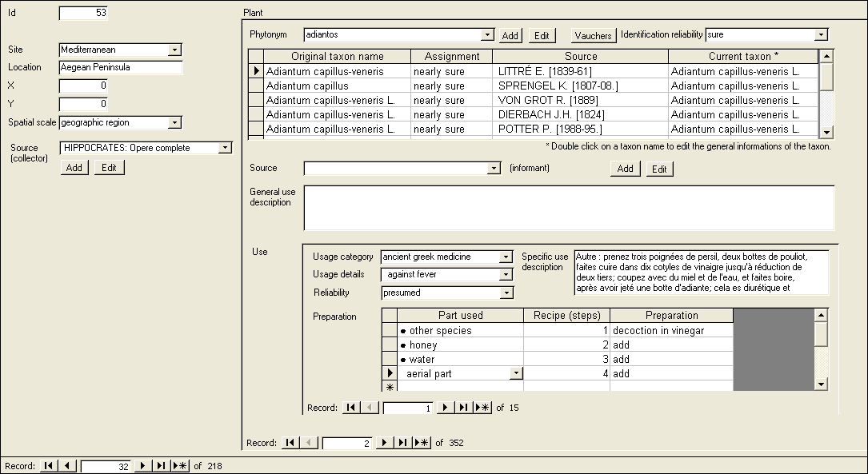Select row marker of aerial part row
Screen dimensions: 868x474
pos(390,373)
